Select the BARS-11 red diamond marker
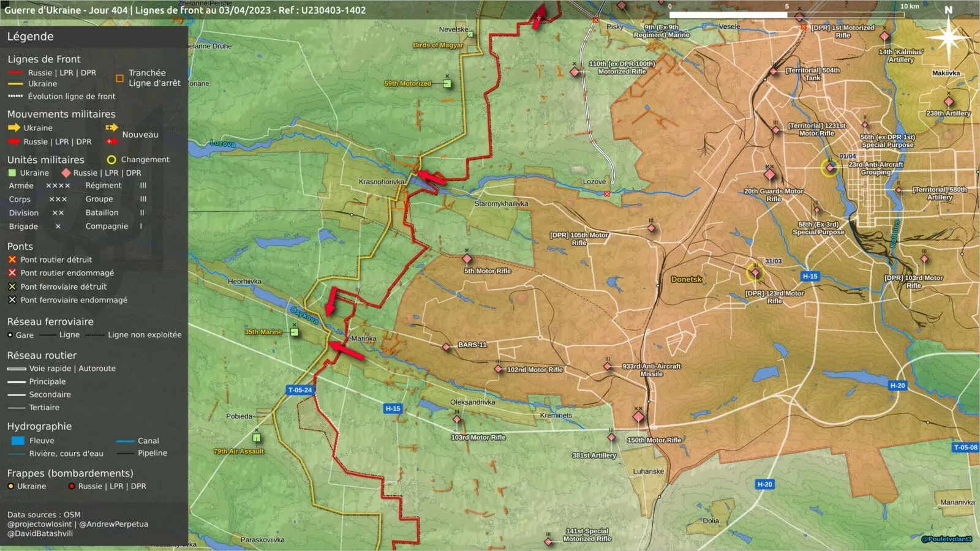980x551 pixels. click(x=446, y=347)
